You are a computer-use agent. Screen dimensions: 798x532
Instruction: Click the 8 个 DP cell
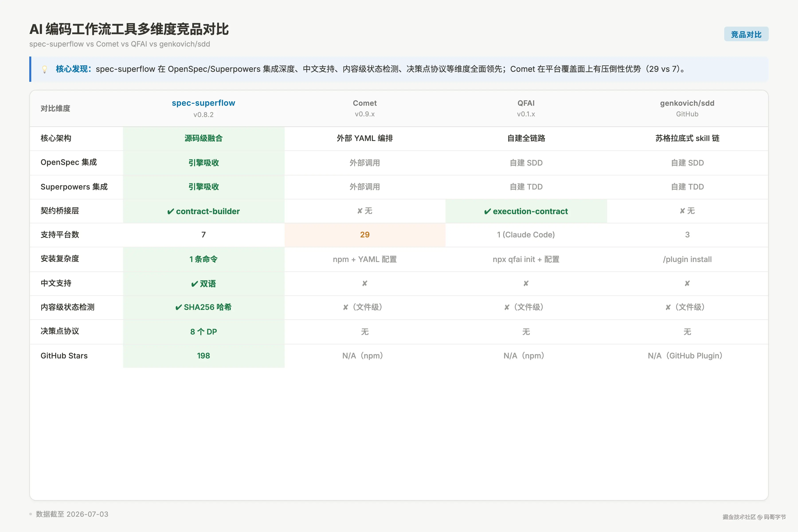point(203,332)
